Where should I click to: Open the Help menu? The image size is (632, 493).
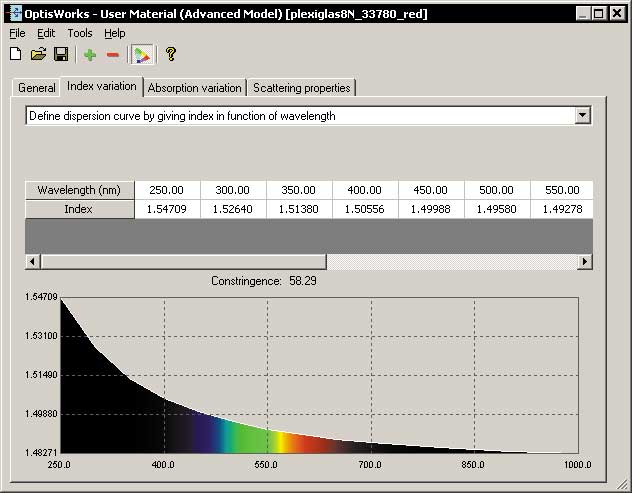tap(115, 33)
